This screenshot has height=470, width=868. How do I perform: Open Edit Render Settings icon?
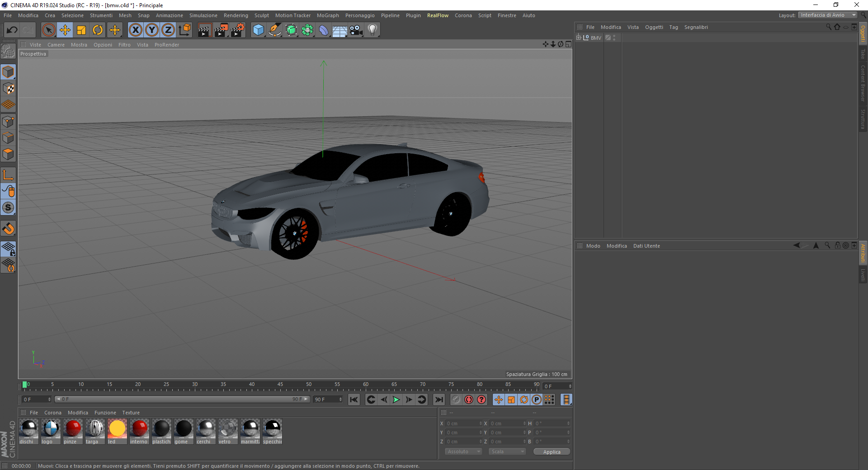click(238, 30)
